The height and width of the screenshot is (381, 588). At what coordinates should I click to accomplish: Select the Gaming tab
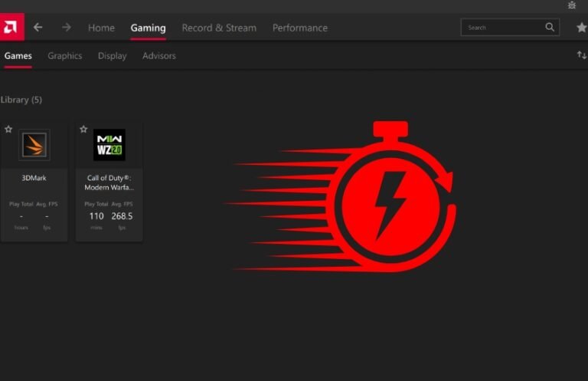click(148, 28)
